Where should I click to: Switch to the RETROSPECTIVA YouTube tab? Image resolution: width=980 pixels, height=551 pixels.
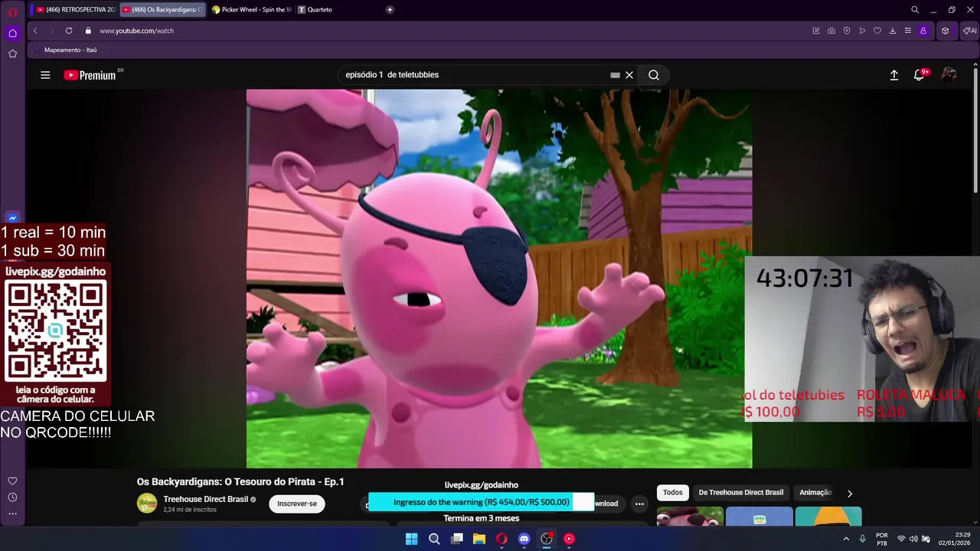tap(76, 10)
